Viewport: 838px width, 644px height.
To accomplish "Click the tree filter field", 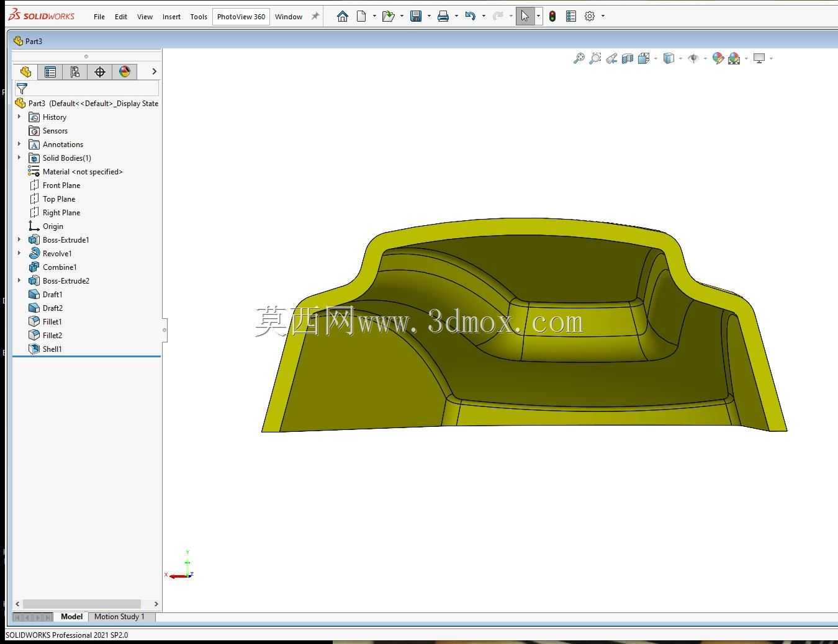I will point(87,89).
